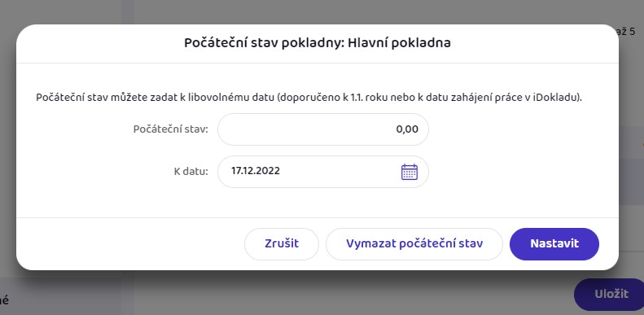Click the dimmed sidebar item ending in 'né'

coord(5,300)
